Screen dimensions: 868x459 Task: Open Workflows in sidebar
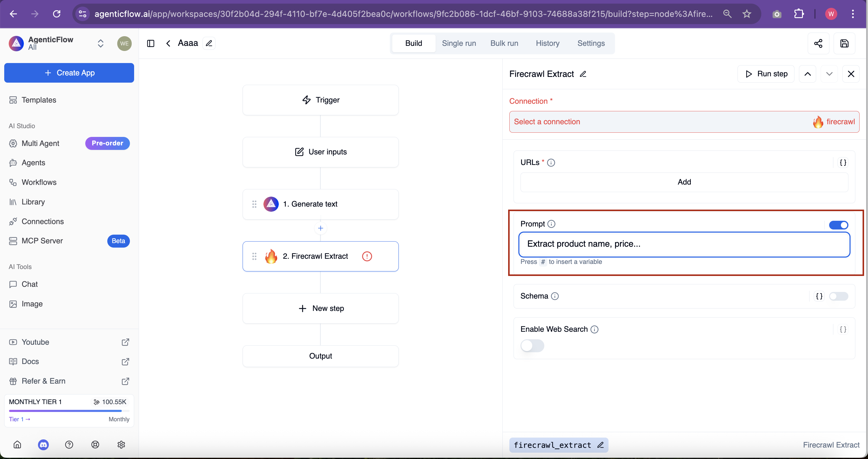69,182
